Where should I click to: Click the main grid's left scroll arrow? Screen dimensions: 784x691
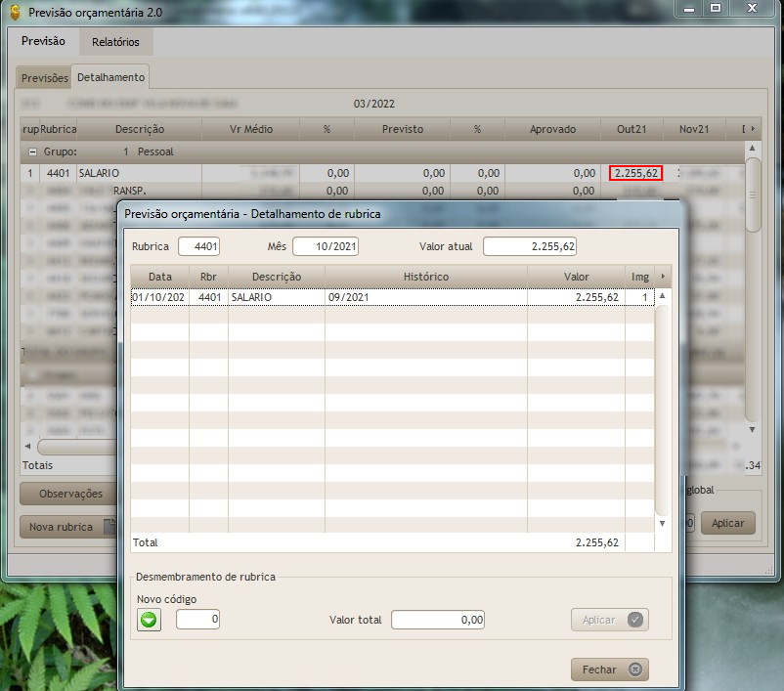[27, 446]
